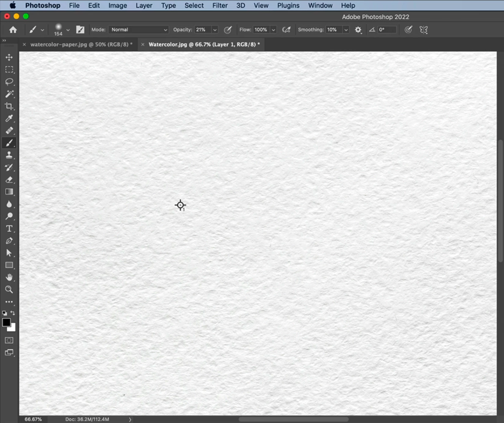Viewport: 504px width, 423px height.
Task: Select the Spot Healing Brush tool
Action: tap(9, 131)
